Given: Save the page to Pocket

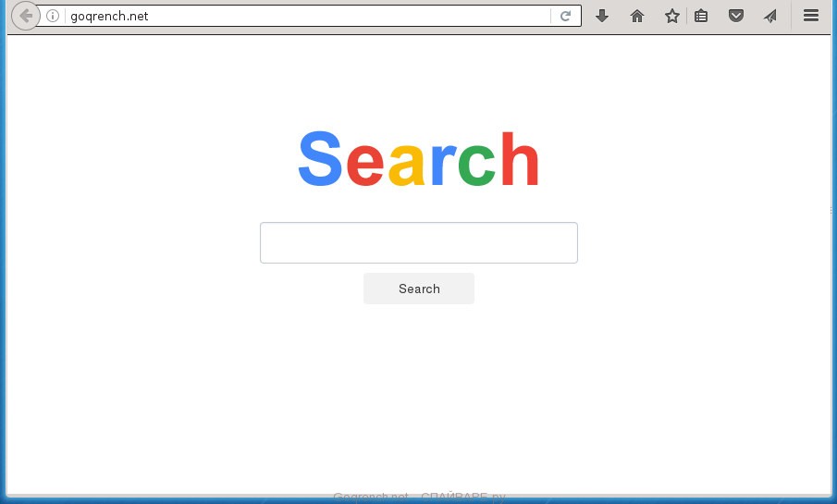Looking at the screenshot, I should tap(735, 16).
